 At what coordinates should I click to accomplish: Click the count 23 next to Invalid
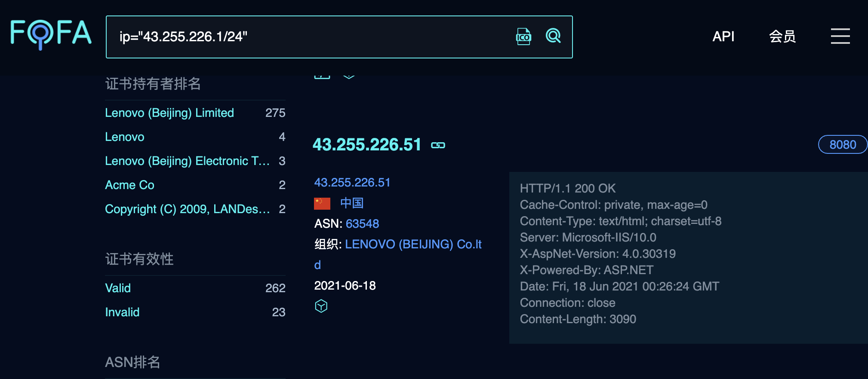click(279, 312)
